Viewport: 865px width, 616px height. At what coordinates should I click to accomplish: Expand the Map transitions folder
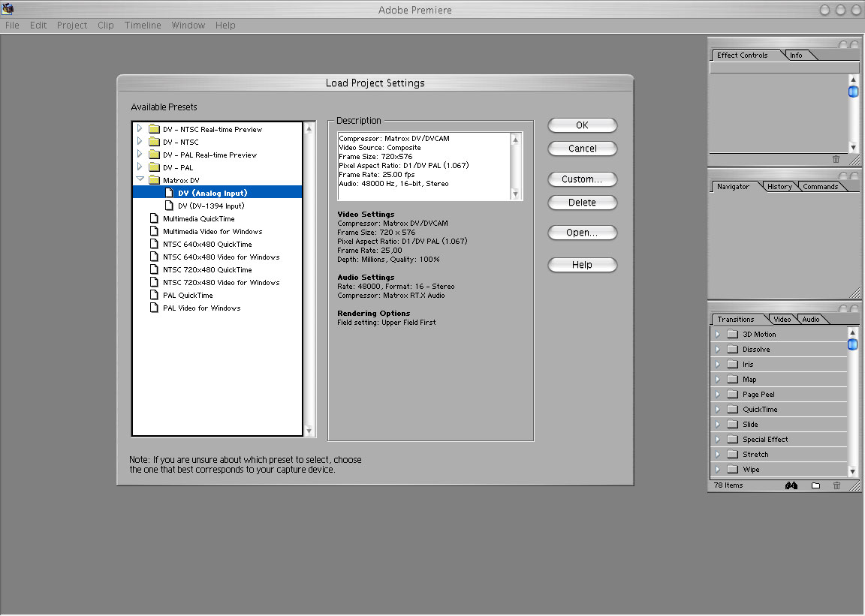(718, 380)
